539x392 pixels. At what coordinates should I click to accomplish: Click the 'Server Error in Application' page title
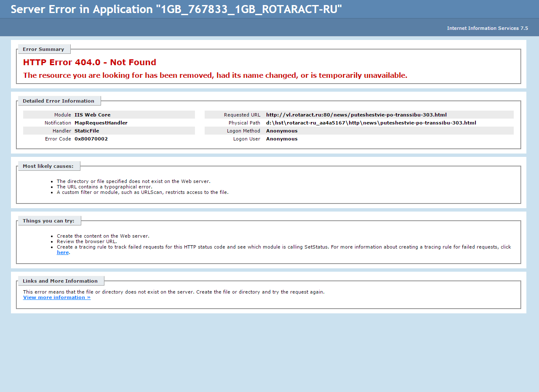point(176,9)
